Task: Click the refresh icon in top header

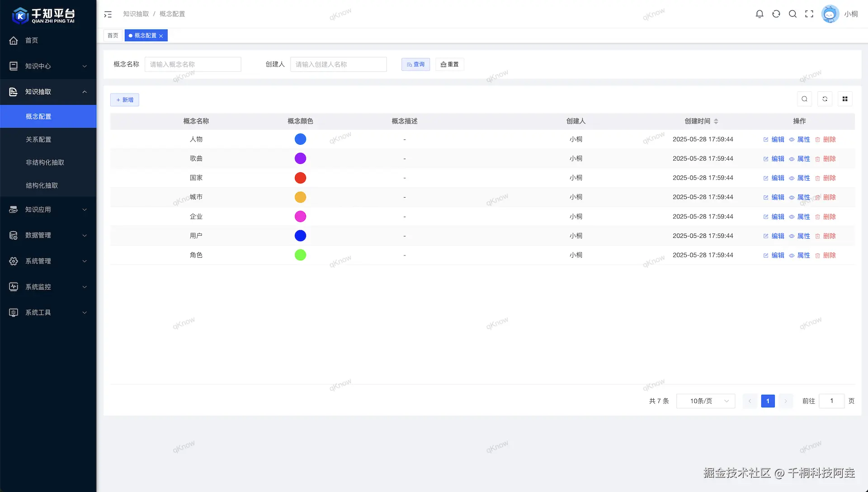Action: pos(776,14)
